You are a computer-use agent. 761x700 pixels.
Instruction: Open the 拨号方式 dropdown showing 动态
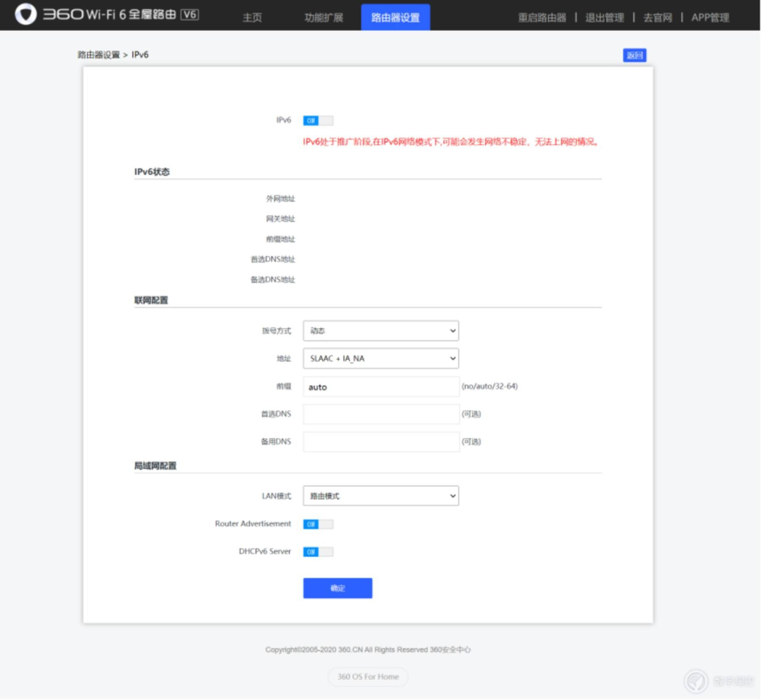[x=381, y=331]
